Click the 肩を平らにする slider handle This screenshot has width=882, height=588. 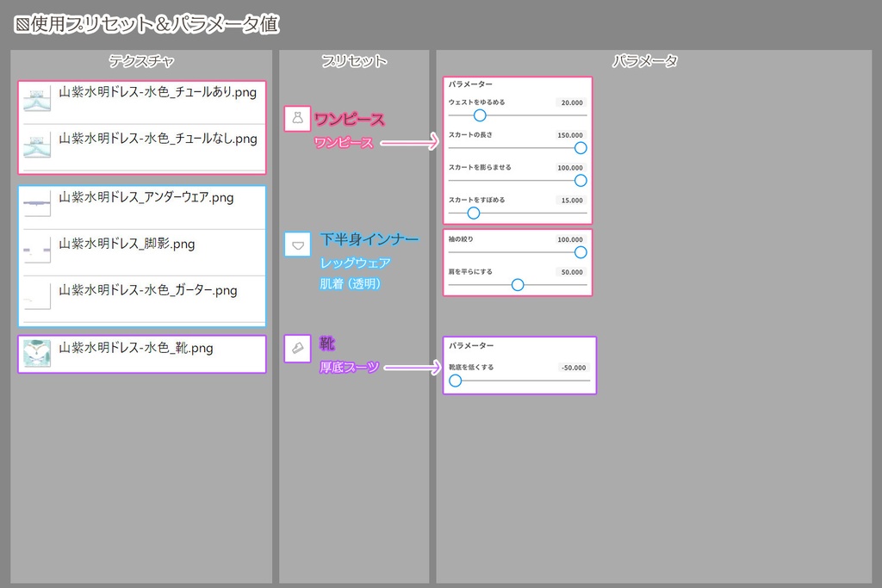518,285
